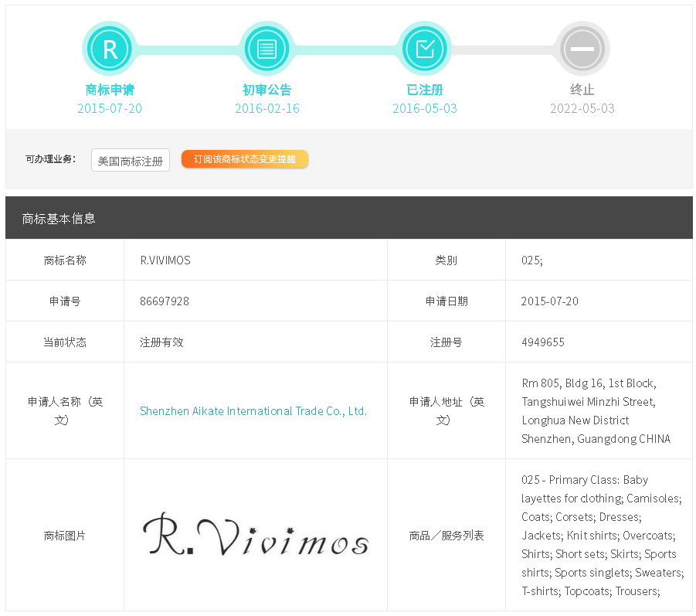The width and height of the screenshot is (696, 616).
Task: Click the 申请号 label cell
Action: (65, 301)
